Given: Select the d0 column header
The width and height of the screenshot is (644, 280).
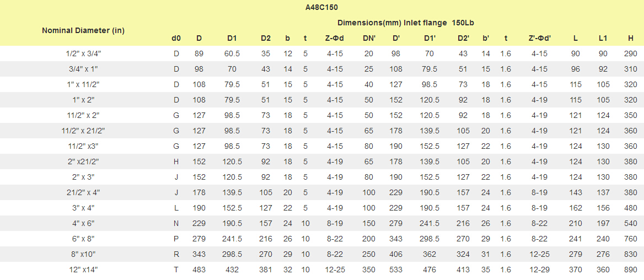Looking at the screenshot, I should pos(176,39).
